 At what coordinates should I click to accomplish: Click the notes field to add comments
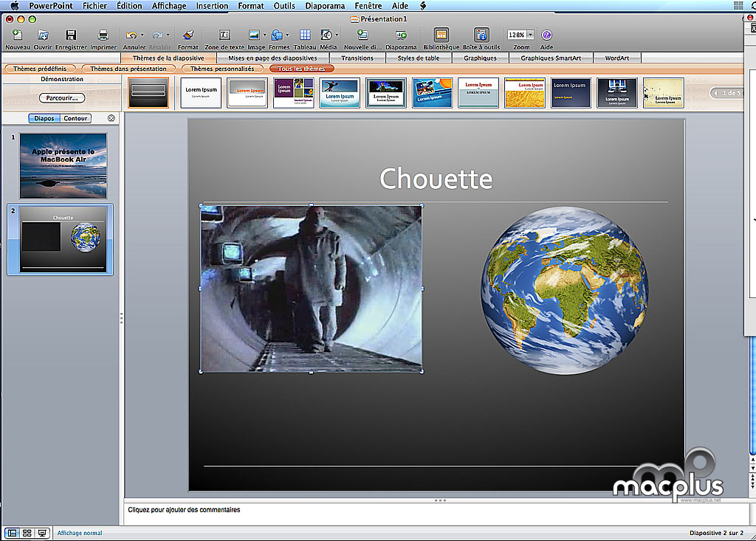[436, 514]
